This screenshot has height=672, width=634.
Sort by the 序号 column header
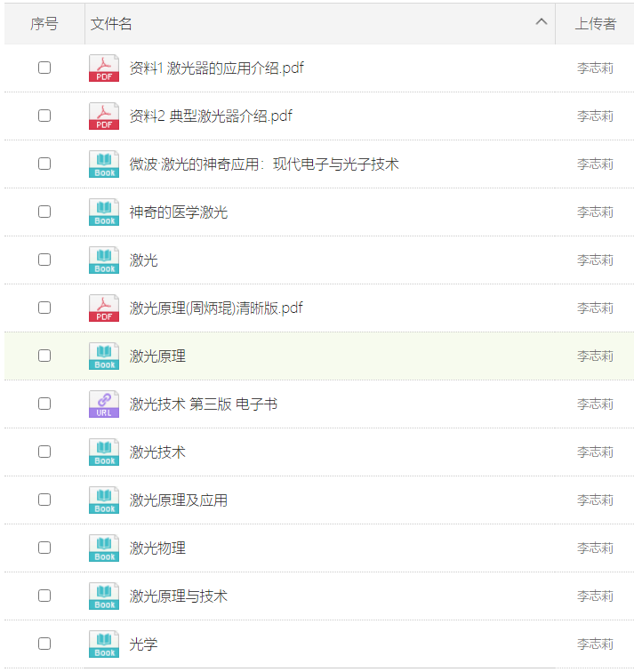click(x=44, y=24)
